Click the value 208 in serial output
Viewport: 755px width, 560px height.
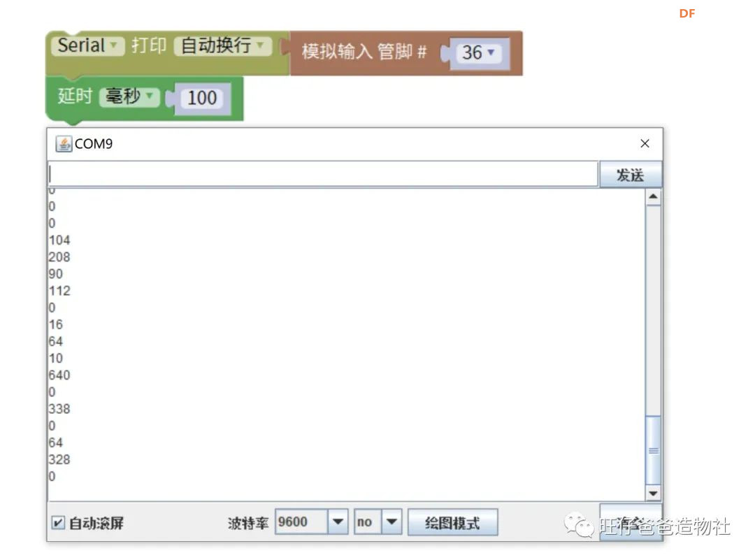point(59,257)
